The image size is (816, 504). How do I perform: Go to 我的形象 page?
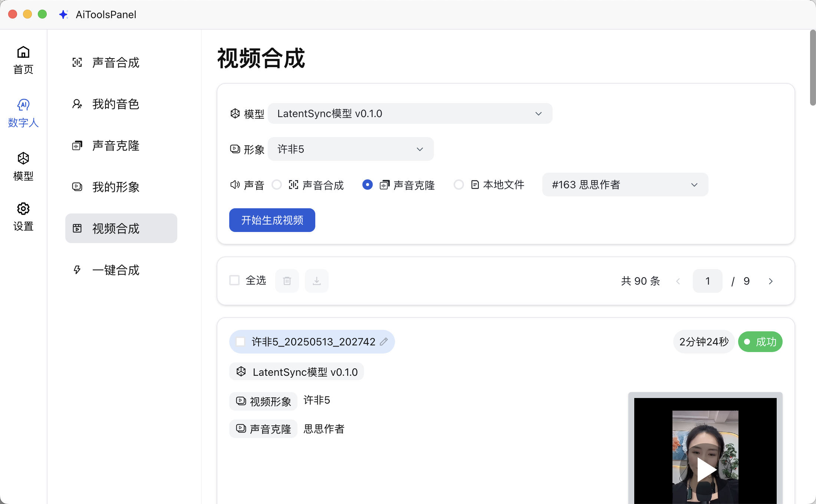point(121,187)
